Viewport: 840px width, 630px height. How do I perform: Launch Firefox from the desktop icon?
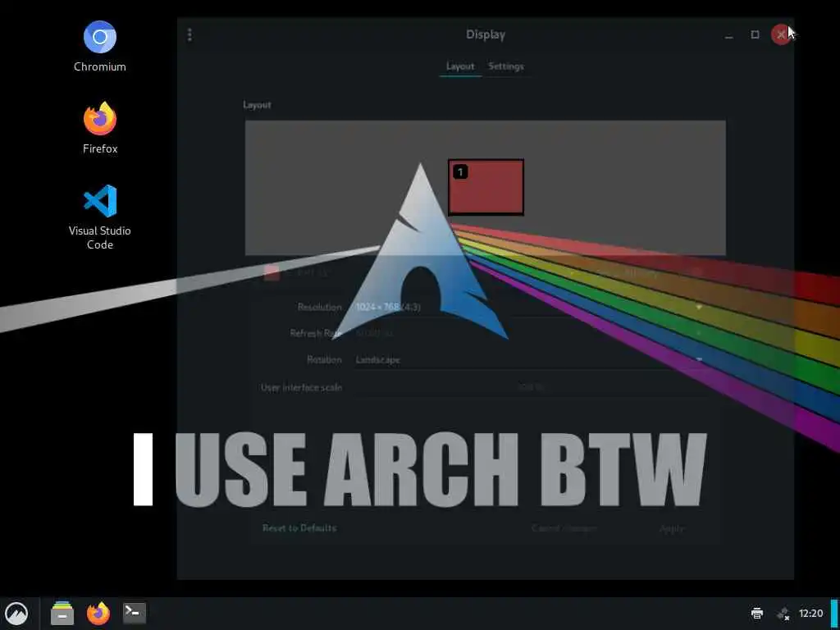click(x=99, y=127)
